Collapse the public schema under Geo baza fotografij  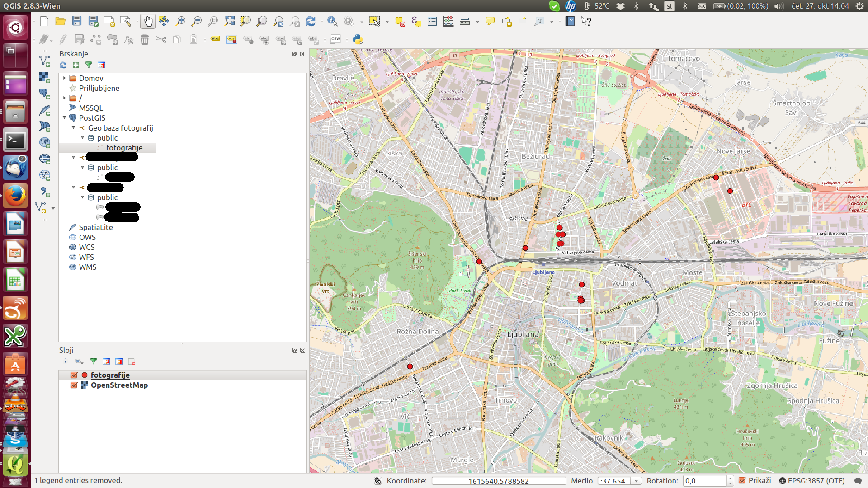82,138
